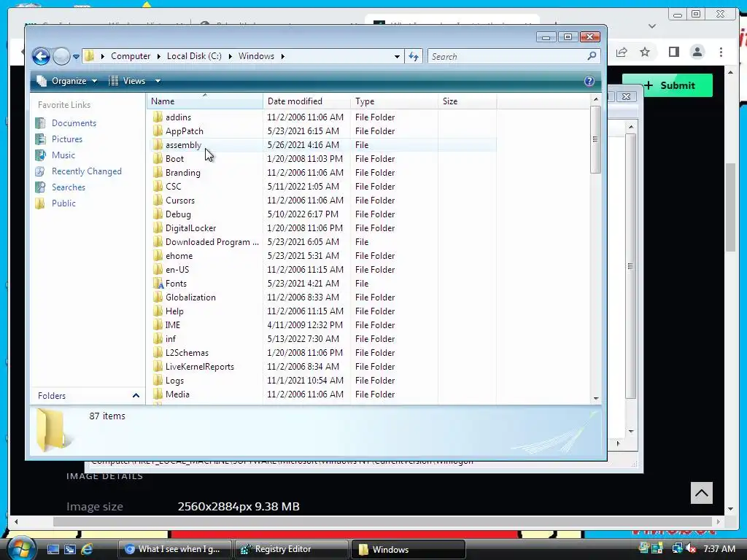Sort by the Name column header
Screen dimensions: 747x560
tap(204, 101)
